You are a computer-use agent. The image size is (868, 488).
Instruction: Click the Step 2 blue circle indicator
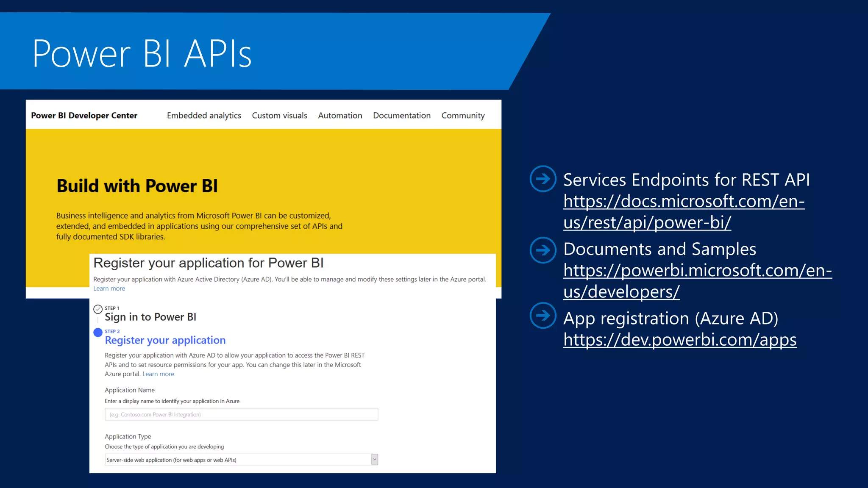(x=98, y=332)
